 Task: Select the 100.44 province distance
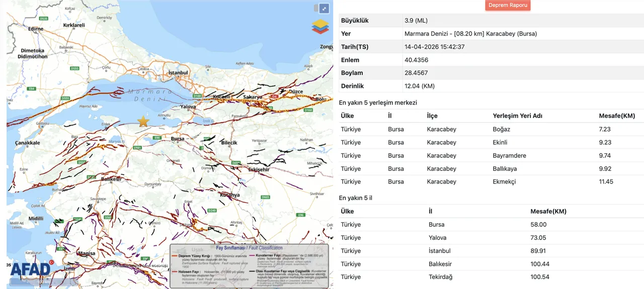[540, 264]
